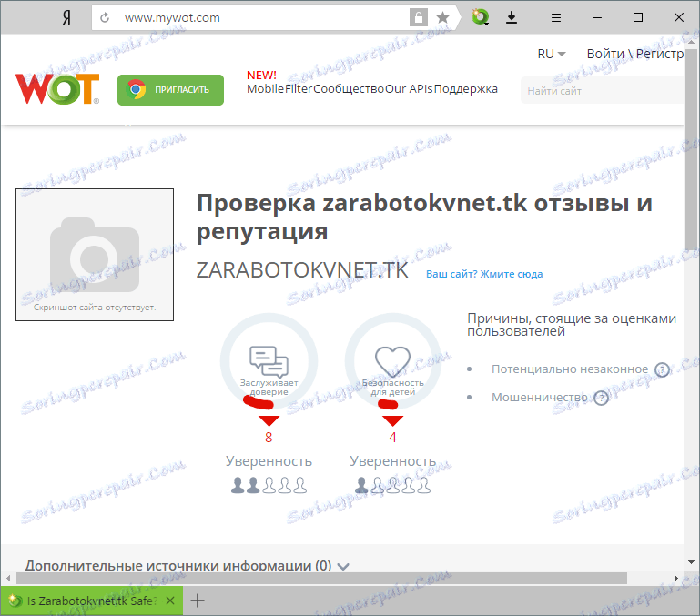Click the Chrome "ПРИГЛАСИТЬ" button
700x616 pixels.
[170, 90]
